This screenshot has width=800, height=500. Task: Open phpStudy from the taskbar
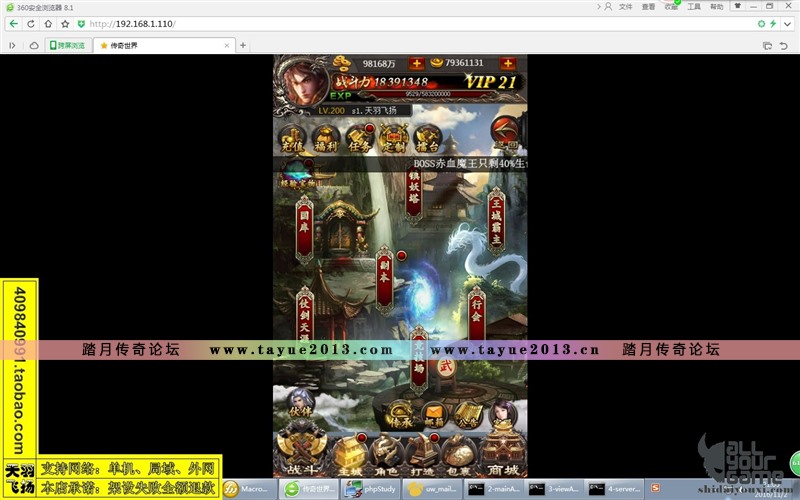pos(366,489)
